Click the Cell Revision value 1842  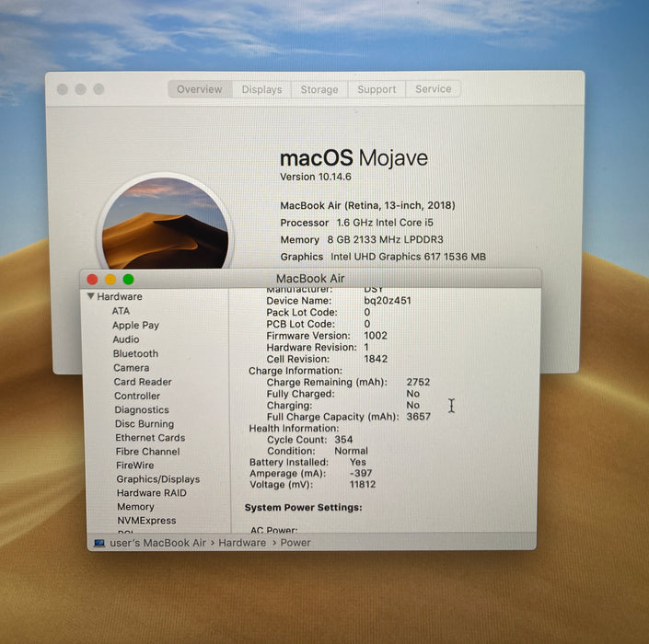pyautogui.click(x=376, y=359)
